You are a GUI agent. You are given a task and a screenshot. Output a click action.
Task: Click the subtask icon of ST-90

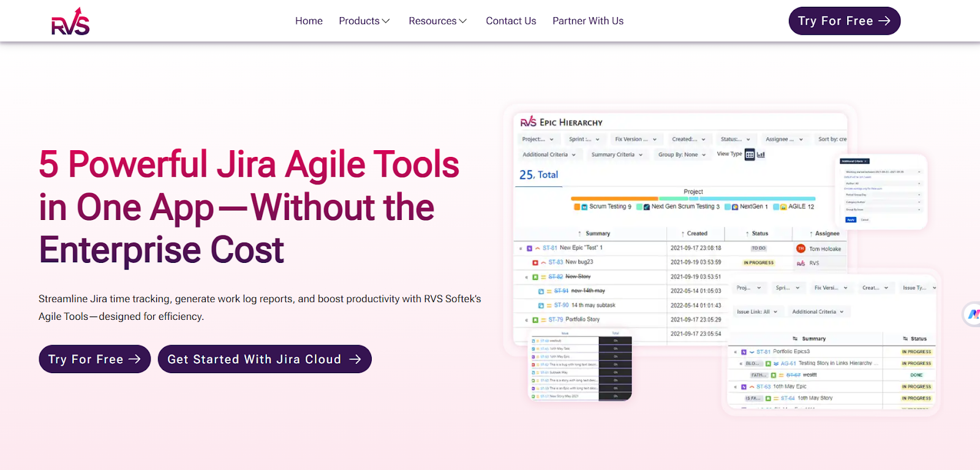pos(541,306)
